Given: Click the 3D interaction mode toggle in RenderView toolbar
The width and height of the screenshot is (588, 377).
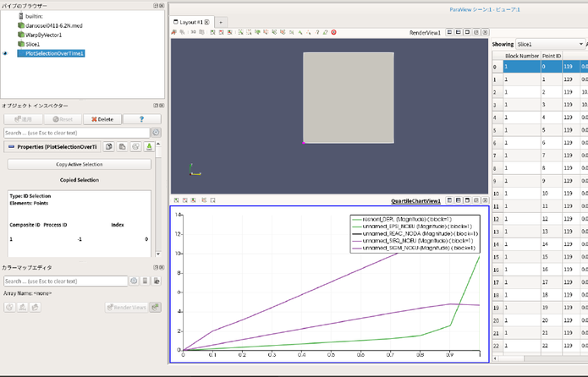Looking at the screenshot, I should [193, 32].
